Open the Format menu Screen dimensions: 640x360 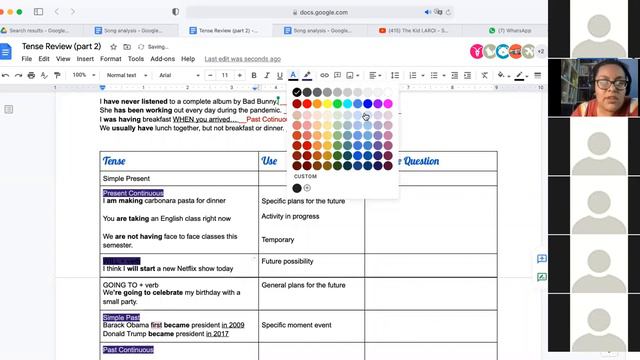pos(111,59)
